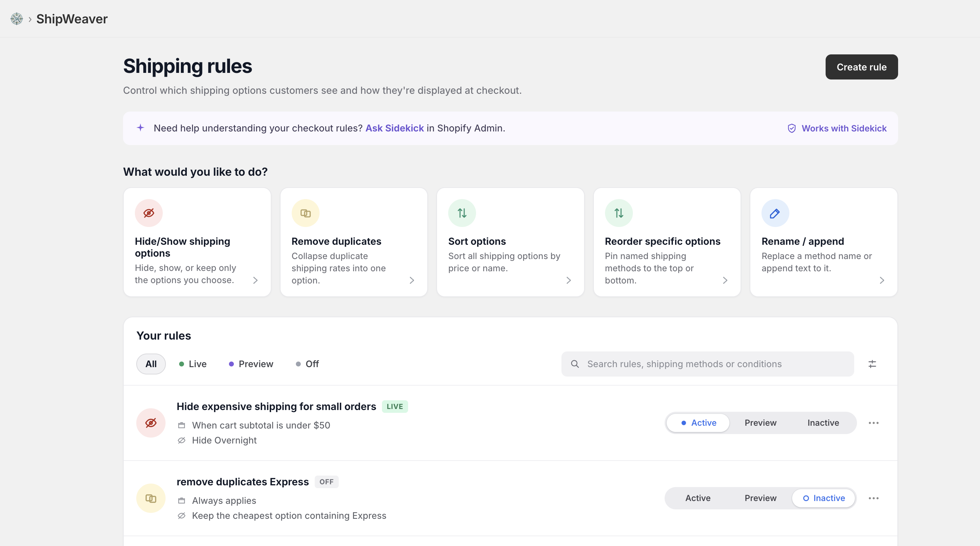Click the search rules input field
Screen dimensions: 980x546
tap(707, 364)
